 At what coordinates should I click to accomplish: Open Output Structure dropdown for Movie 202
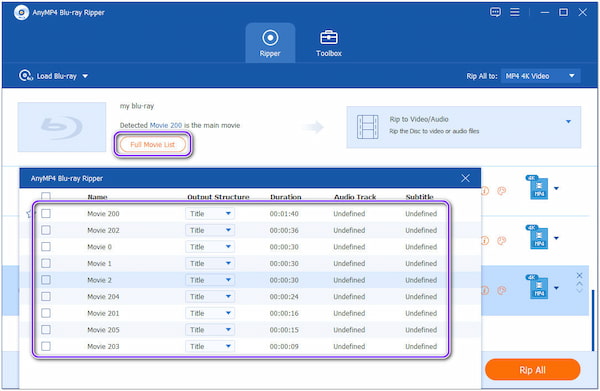(x=210, y=230)
